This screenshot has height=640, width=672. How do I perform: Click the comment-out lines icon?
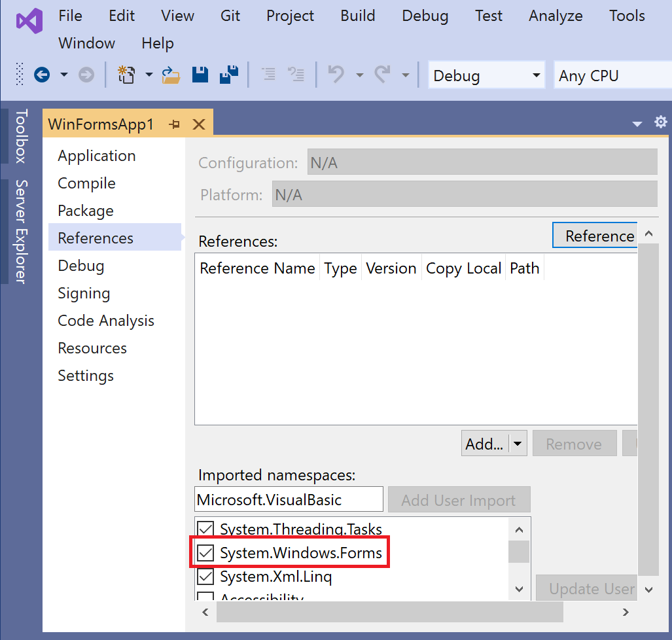coord(269,75)
